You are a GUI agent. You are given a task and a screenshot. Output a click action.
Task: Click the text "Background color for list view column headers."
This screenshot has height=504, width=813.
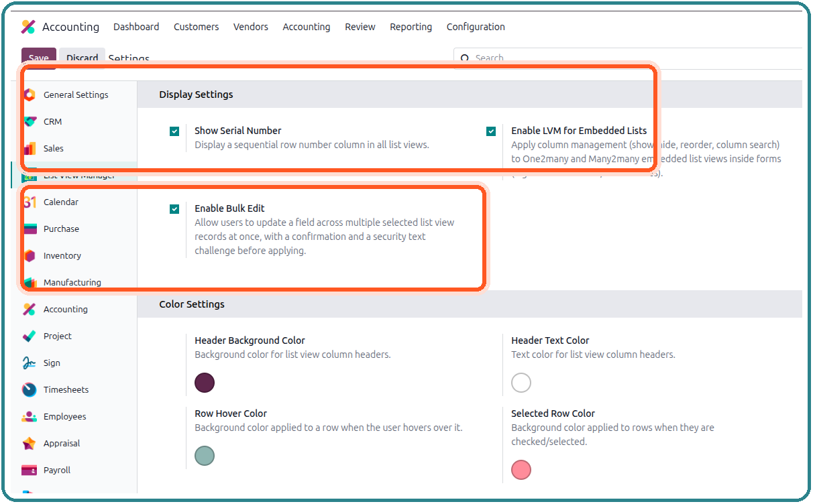point(292,355)
